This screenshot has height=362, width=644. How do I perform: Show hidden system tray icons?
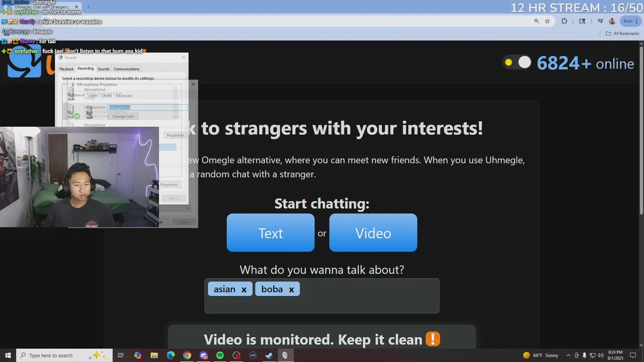[569, 355]
